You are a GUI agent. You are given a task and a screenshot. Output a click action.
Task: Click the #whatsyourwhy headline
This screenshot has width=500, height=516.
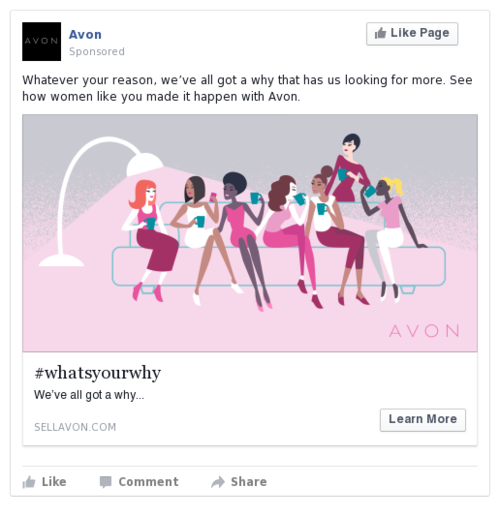(97, 373)
